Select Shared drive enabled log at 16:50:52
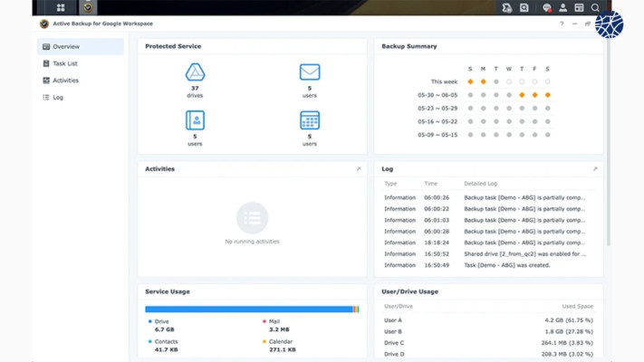This screenshot has width=644, height=362. tap(488, 254)
